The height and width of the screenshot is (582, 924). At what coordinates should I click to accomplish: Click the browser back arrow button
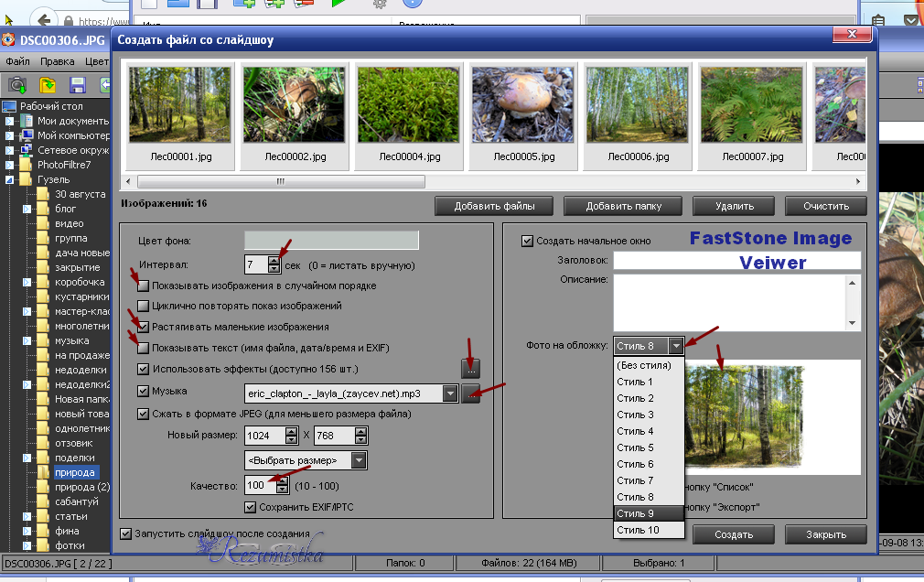click(43, 19)
